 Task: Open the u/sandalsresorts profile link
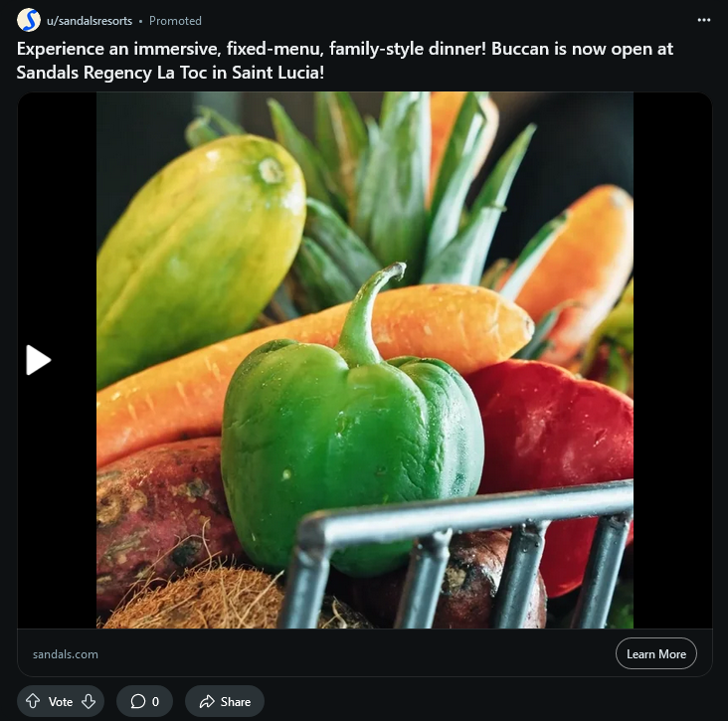coord(90,21)
